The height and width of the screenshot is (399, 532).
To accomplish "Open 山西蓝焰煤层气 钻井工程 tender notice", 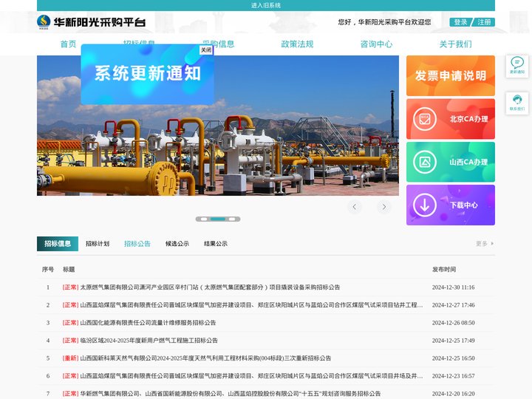I will [x=251, y=305].
